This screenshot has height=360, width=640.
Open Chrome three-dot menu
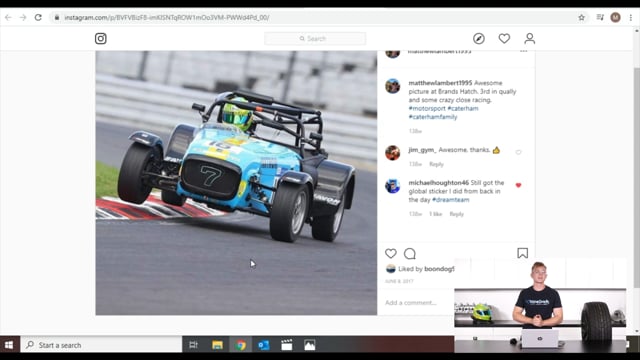[x=631, y=18]
